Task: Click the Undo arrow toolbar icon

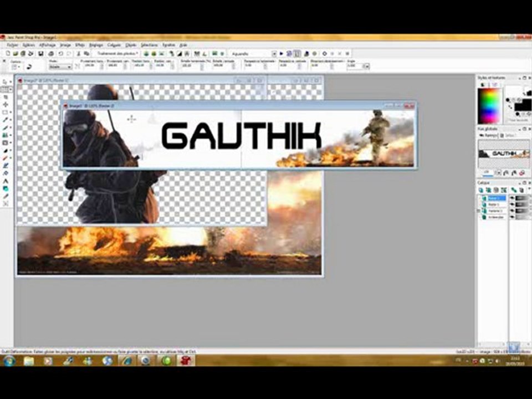Action: pyautogui.click(x=61, y=54)
